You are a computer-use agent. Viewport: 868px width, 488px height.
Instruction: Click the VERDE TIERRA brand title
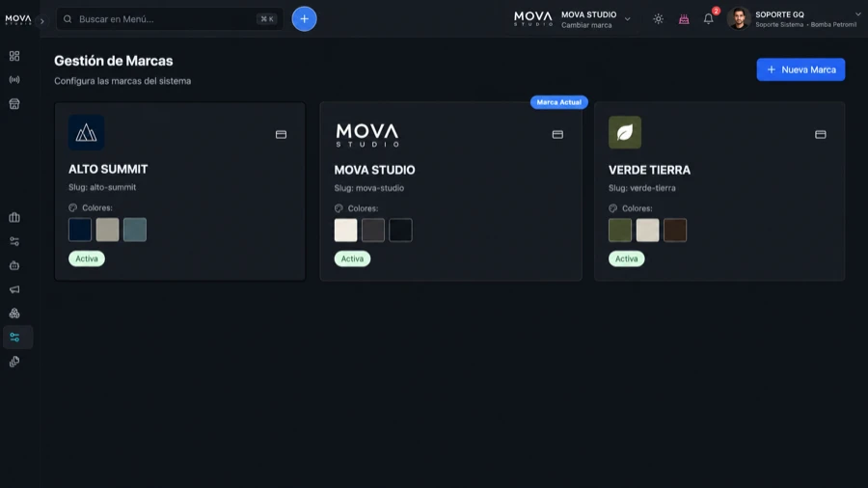coord(649,170)
